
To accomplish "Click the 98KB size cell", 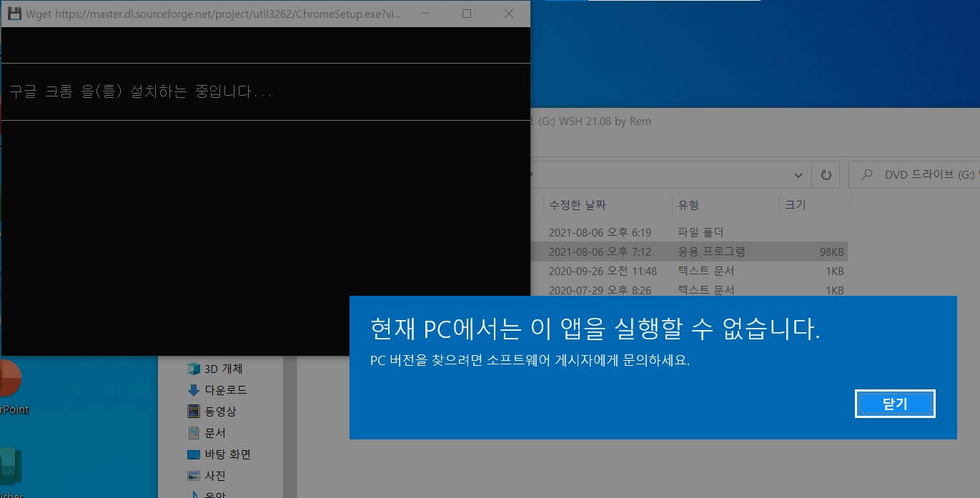I will click(832, 252).
